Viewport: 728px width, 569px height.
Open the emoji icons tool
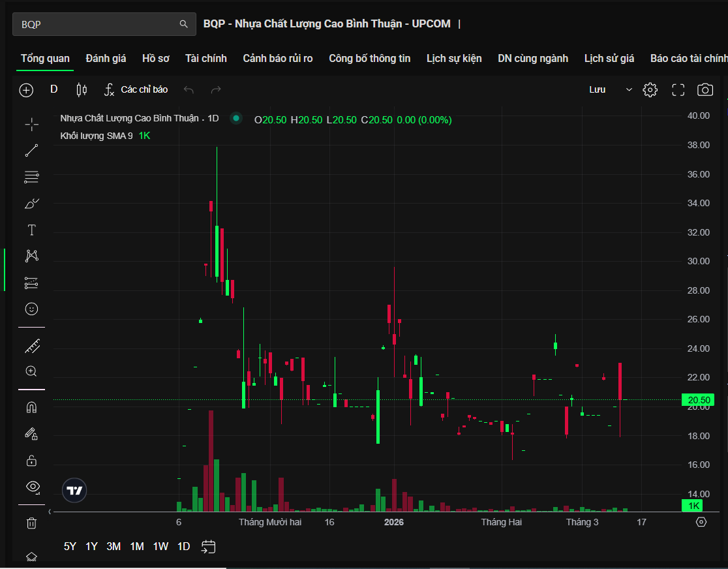click(31, 309)
